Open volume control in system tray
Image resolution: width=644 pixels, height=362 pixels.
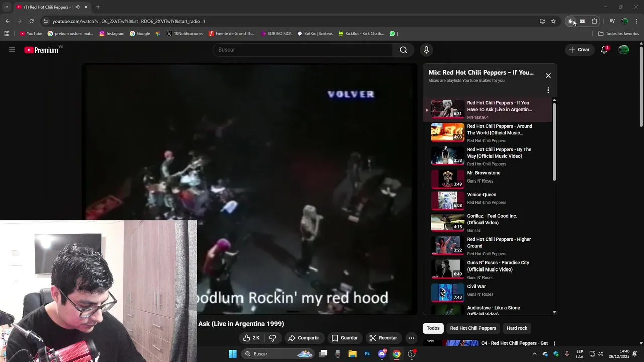point(600,354)
